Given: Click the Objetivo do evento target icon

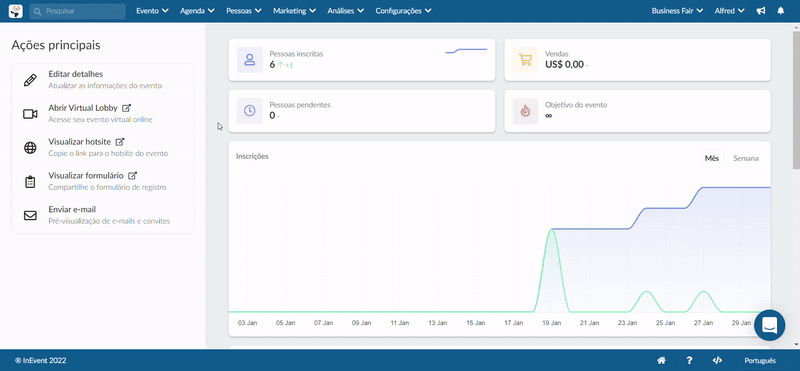Looking at the screenshot, I should point(525,111).
